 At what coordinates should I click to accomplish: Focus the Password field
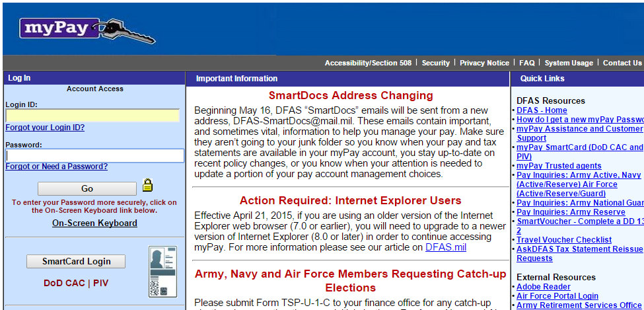coord(94,155)
